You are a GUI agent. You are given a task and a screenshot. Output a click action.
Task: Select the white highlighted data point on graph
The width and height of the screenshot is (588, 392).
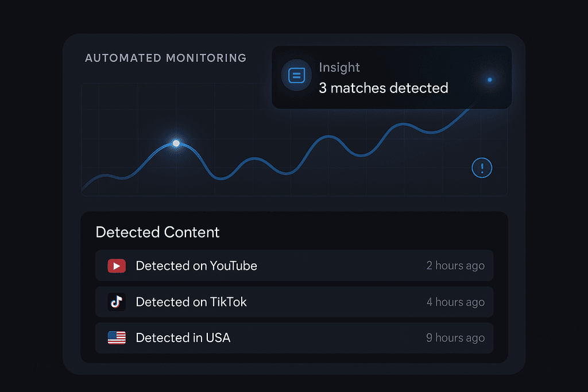point(176,143)
